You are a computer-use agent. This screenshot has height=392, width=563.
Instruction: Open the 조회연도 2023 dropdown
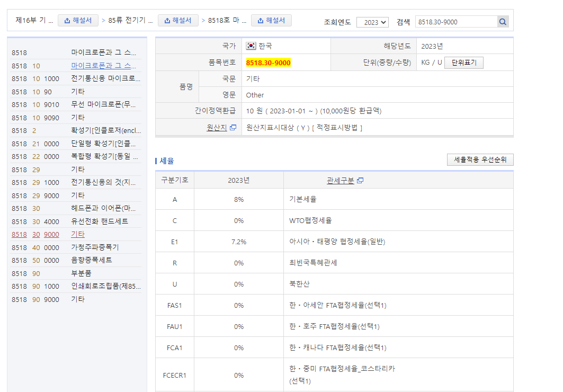372,22
